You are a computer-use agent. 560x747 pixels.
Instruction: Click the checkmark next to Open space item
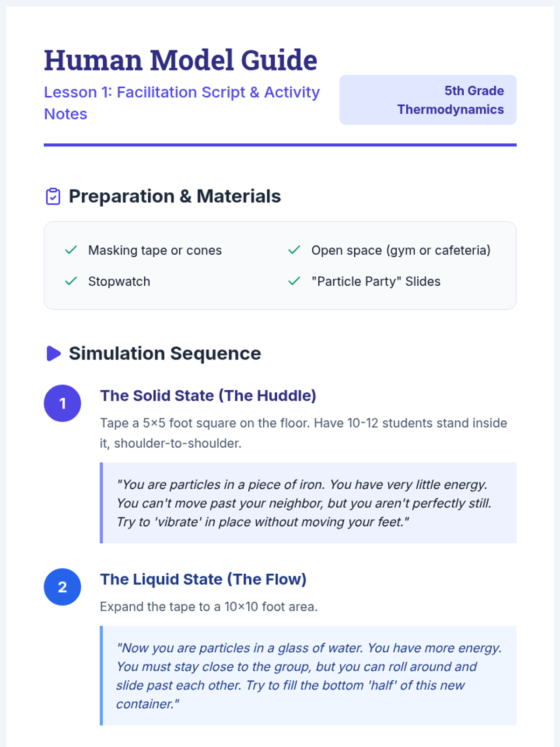coord(294,250)
